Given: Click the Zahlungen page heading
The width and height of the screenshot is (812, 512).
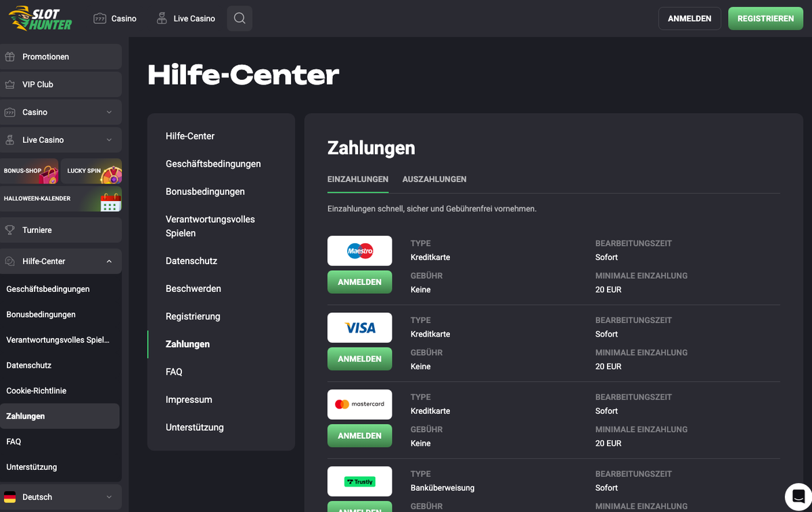Looking at the screenshot, I should click(x=371, y=148).
